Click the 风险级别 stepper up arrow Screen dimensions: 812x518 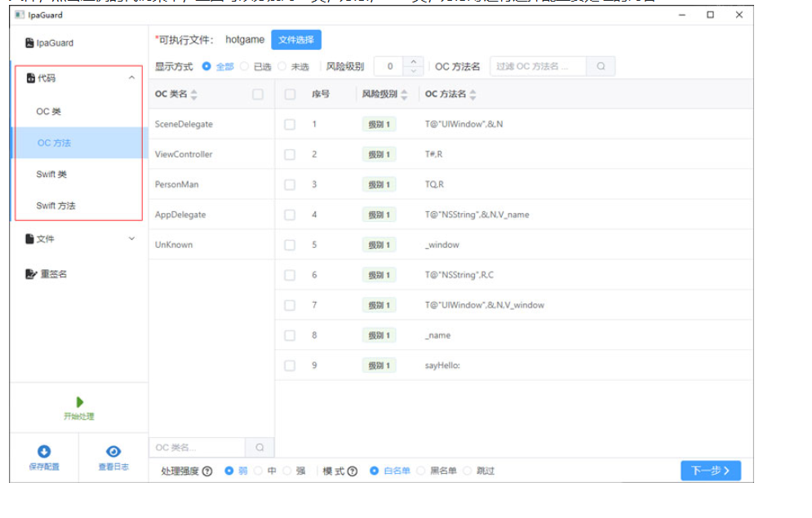coord(414,61)
